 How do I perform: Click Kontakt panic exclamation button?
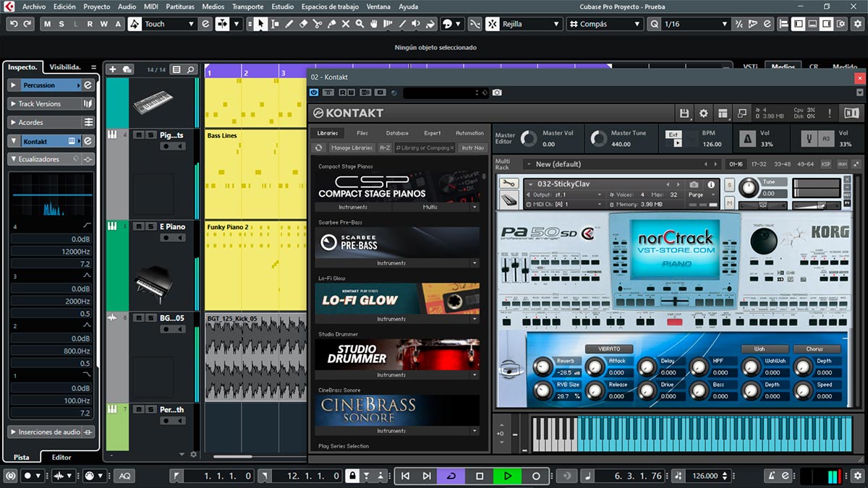coord(830,113)
